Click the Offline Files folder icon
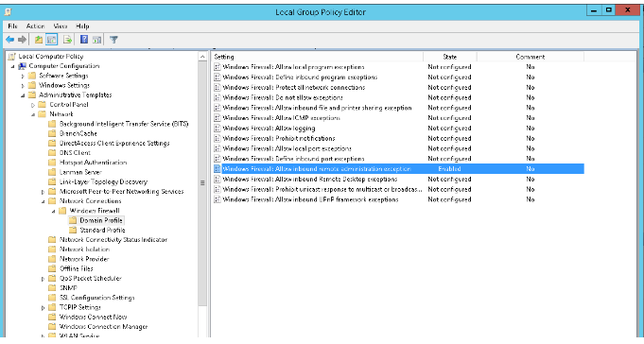This screenshot has height=344, width=644. click(x=52, y=268)
